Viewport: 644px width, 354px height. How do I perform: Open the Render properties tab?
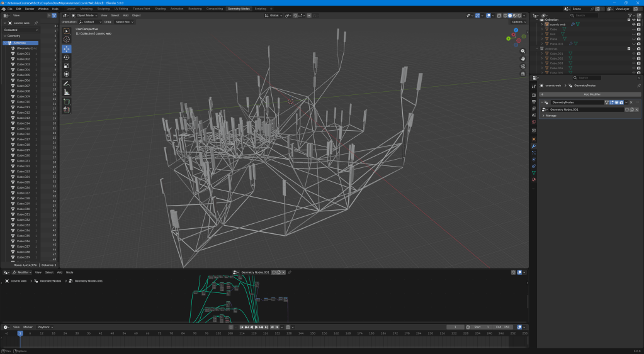[x=533, y=95]
